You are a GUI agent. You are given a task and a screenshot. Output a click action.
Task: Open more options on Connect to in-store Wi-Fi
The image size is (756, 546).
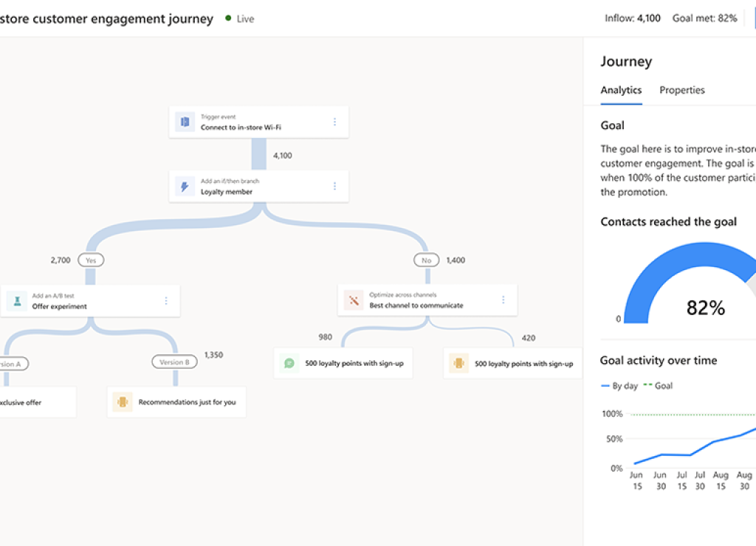[x=334, y=122]
